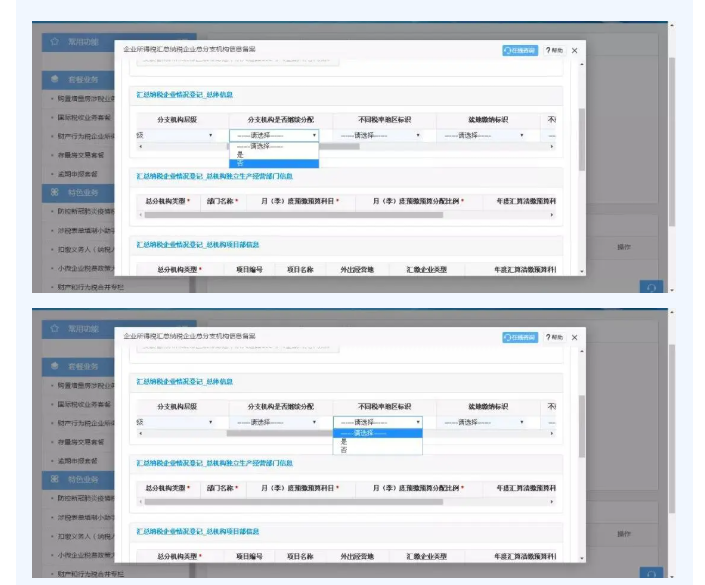Screen dimensions: 705x585
Task: Click the 常用功能 star icon in upper screenshot
Action: click(55, 42)
